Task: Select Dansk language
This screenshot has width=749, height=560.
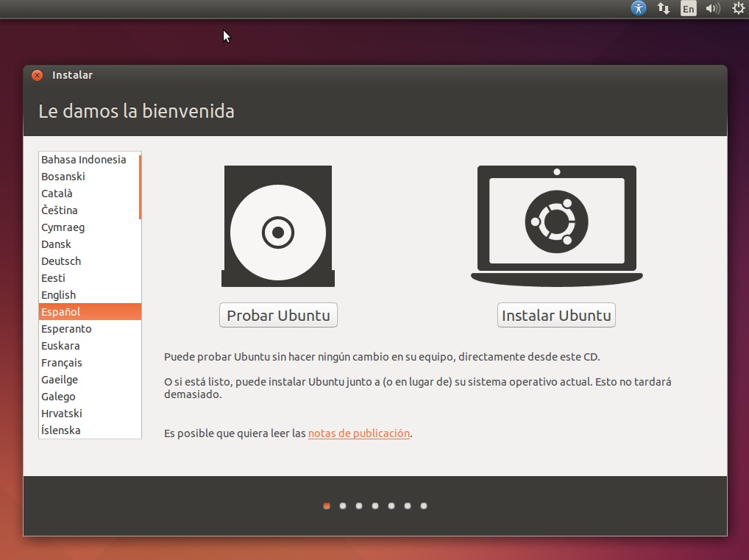Action: click(x=89, y=244)
